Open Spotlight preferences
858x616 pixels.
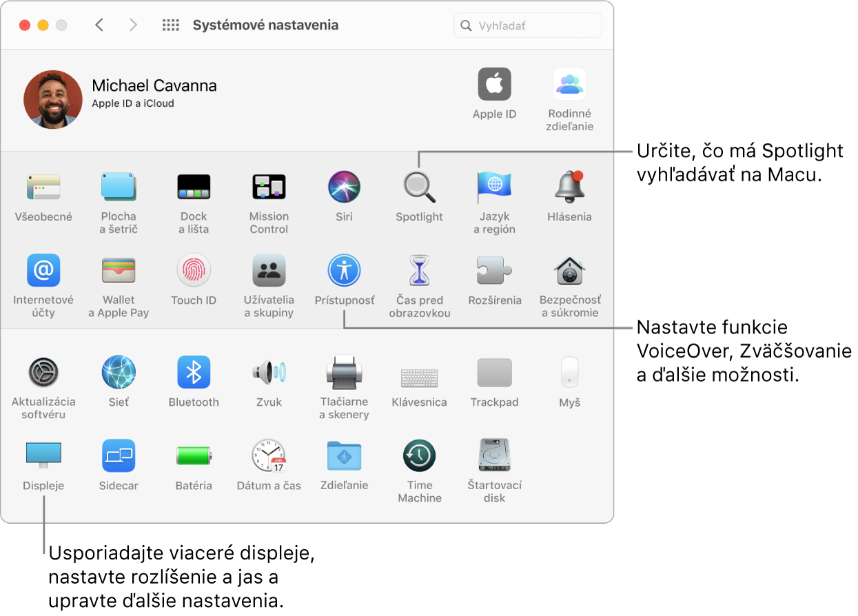pyautogui.click(x=419, y=187)
